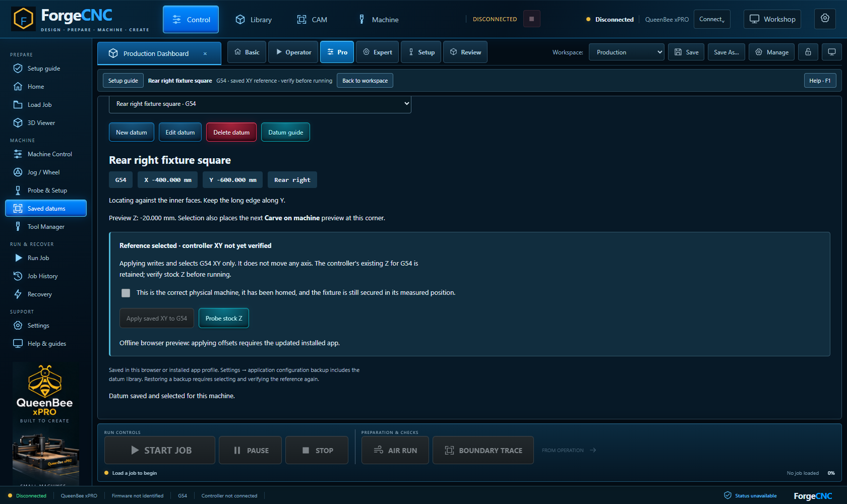Image resolution: width=847 pixels, height=504 pixels.
Task: Open Settings in the sidebar
Action: coord(46,326)
